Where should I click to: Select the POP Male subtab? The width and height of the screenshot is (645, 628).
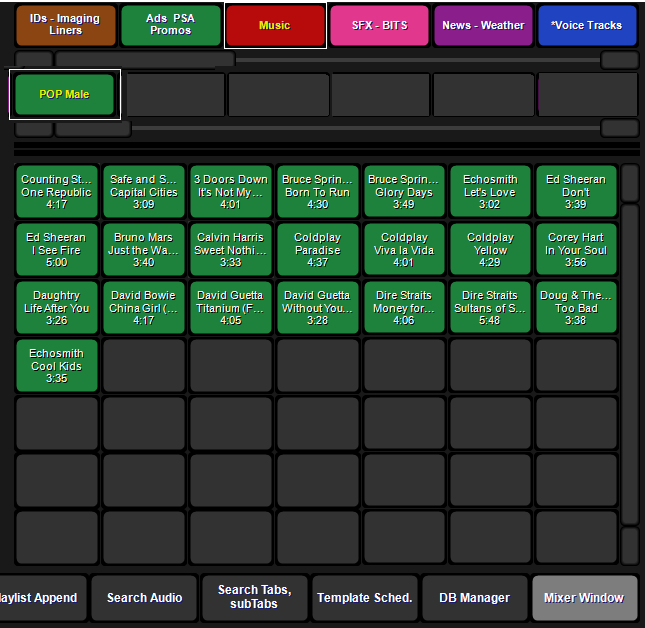click(65, 94)
